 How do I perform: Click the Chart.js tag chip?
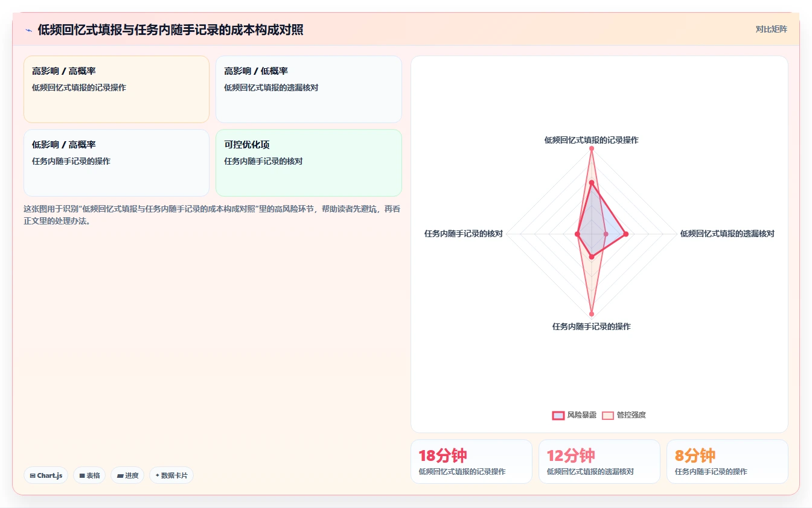[46, 475]
